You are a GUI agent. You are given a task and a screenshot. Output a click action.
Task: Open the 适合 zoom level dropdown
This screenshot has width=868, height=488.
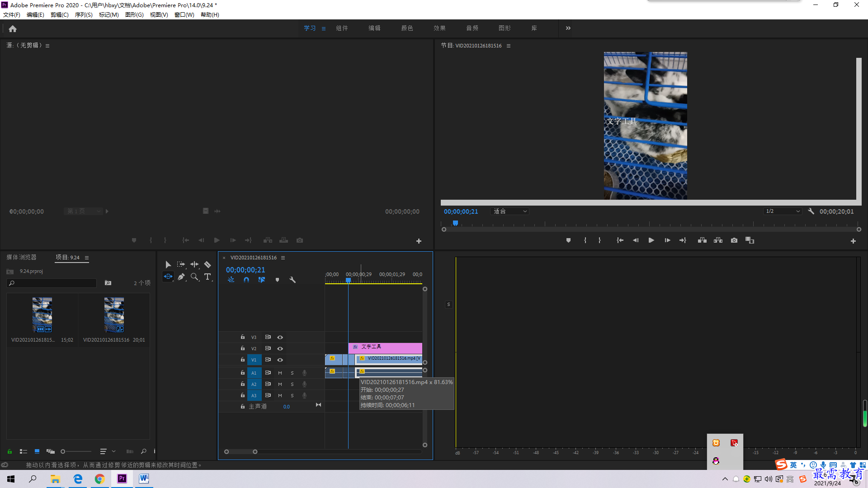point(509,211)
